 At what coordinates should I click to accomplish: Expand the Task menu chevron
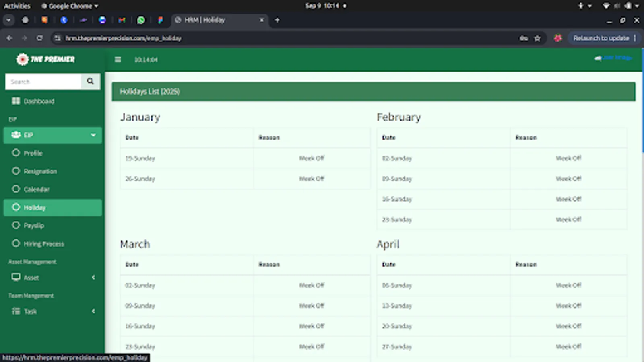click(x=93, y=311)
